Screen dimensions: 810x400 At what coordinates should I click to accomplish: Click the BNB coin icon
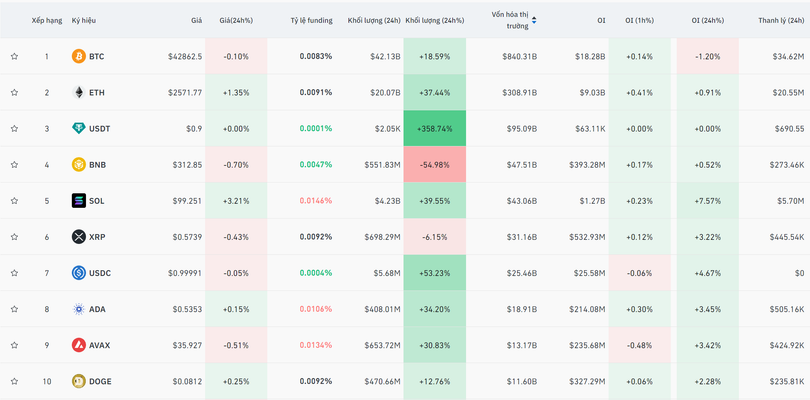point(79,165)
